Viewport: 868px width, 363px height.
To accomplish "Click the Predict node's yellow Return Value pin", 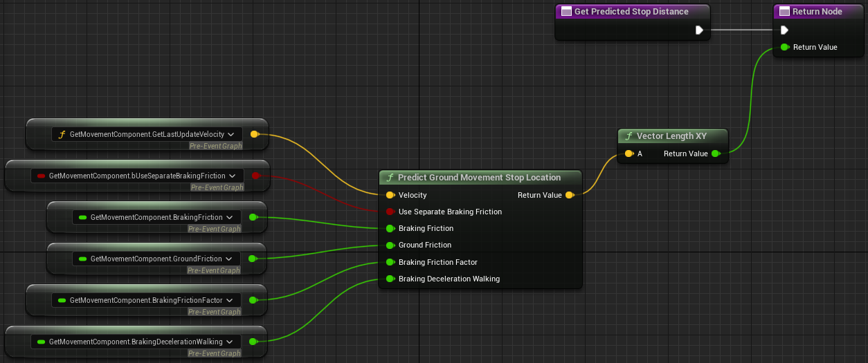I will [x=569, y=195].
